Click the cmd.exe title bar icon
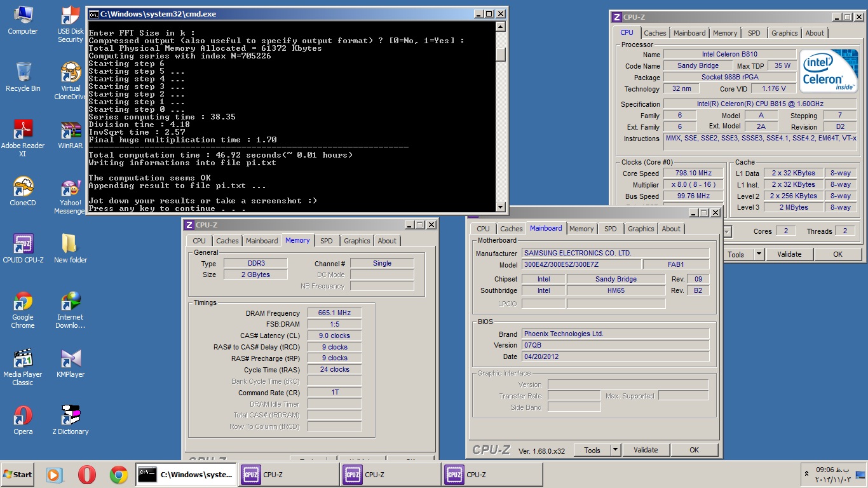Image resolution: width=868 pixels, height=488 pixels. [93, 13]
